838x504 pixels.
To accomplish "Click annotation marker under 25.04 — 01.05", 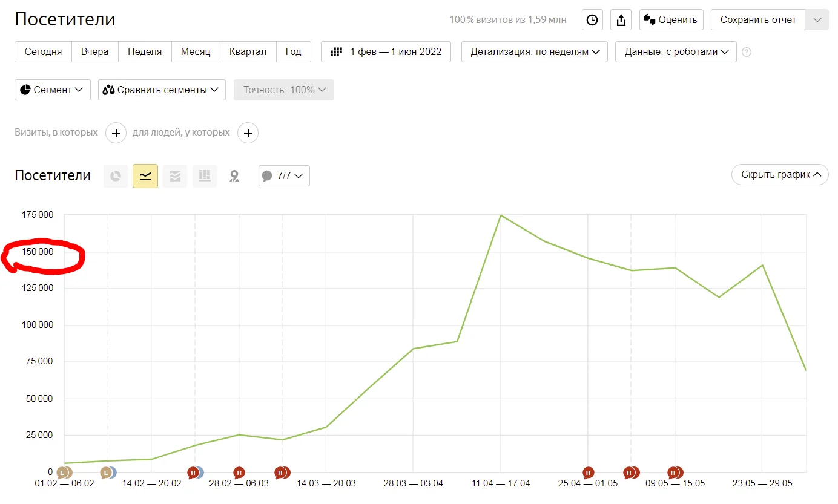I will [x=588, y=473].
